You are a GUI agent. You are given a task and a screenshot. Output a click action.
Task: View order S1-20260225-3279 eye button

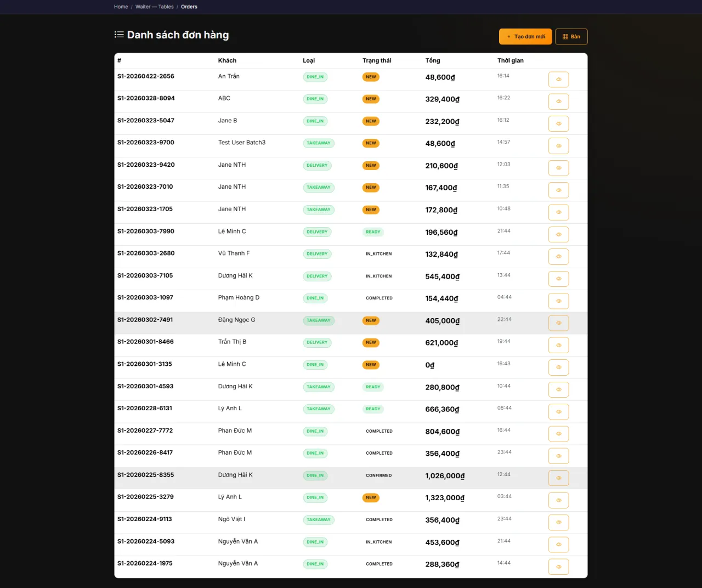coord(558,500)
